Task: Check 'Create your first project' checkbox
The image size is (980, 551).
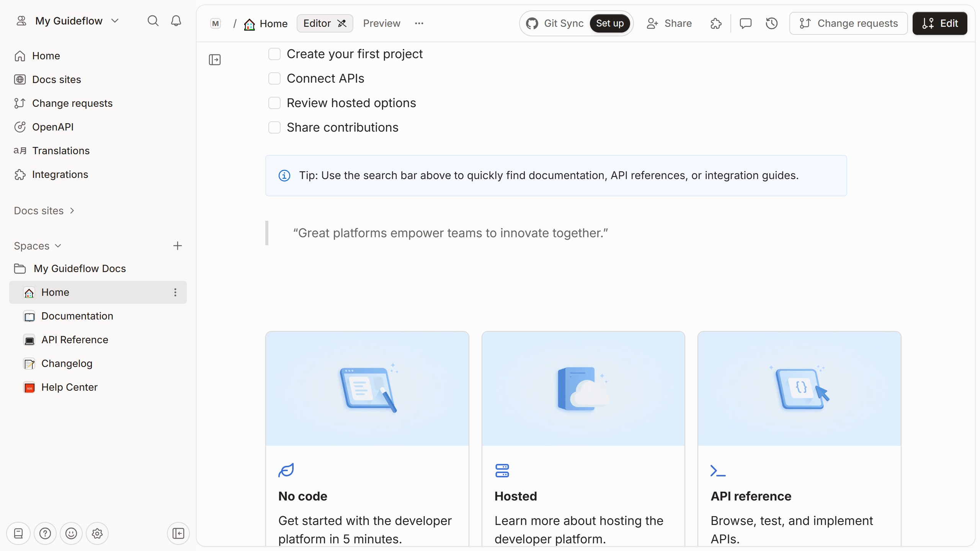Action: pos(274,54)
